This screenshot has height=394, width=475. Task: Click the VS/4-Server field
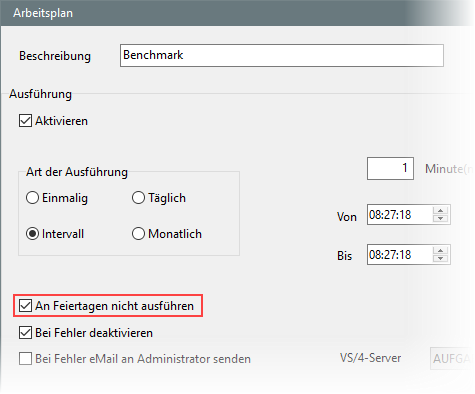452,359
